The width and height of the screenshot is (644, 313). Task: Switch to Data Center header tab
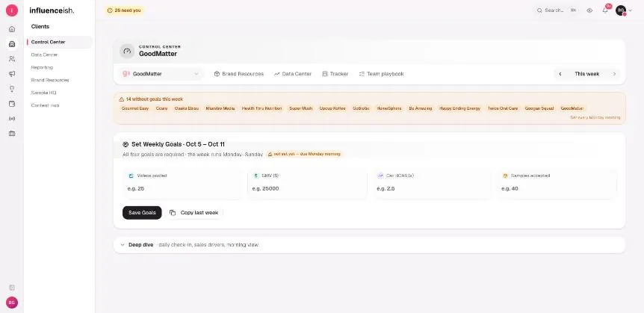pos(293,74)
